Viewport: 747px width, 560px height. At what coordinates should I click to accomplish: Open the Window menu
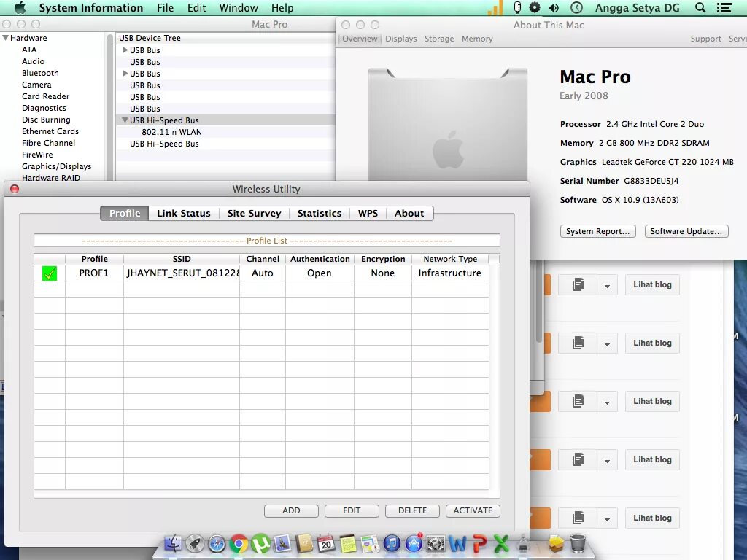click(x=239, y=7)
